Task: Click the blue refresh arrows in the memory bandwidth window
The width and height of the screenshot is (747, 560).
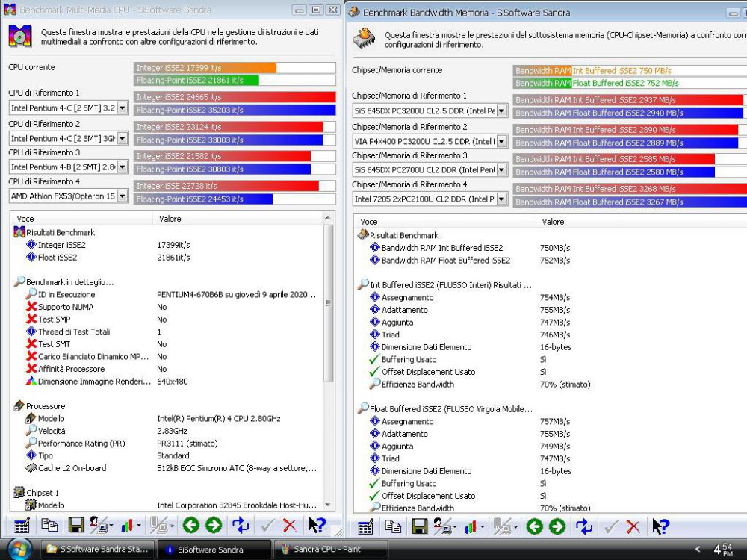Action: (583, 526)
